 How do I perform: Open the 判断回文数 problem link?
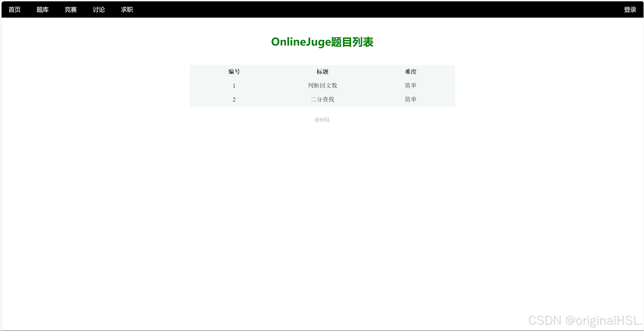pos(322,86)
